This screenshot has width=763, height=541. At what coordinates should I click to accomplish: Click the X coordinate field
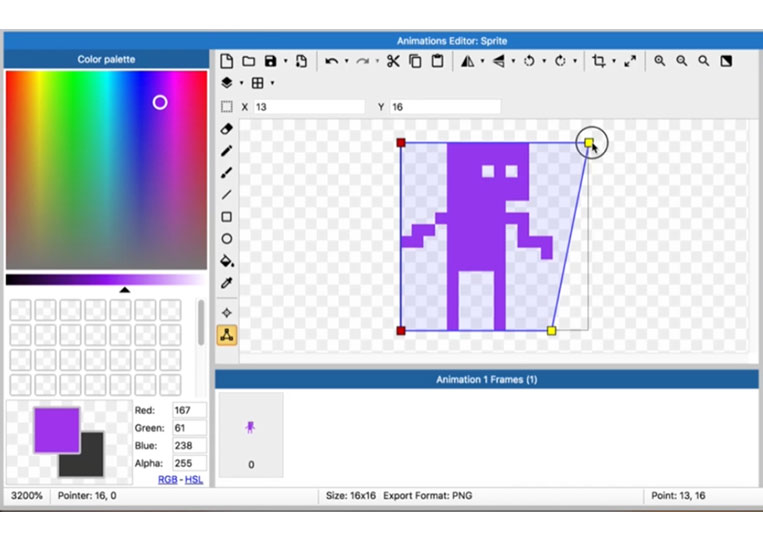pos(309,107)
